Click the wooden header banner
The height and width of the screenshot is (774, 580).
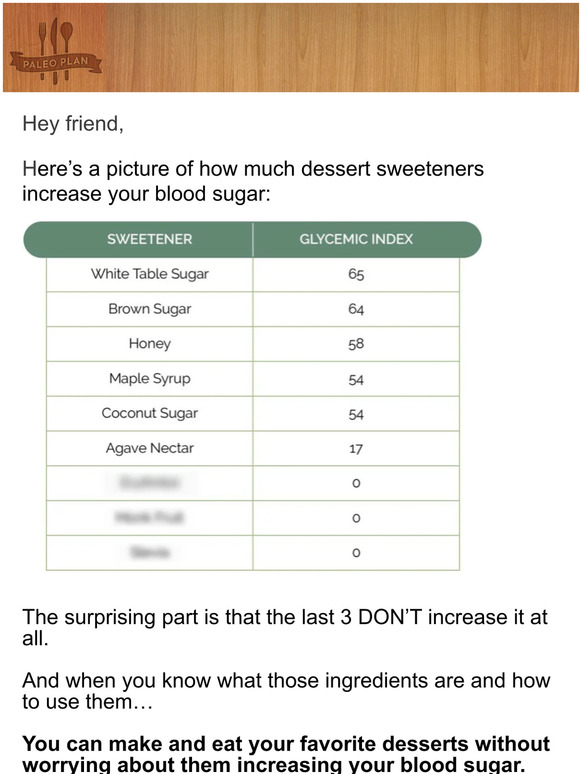[291, 47]
